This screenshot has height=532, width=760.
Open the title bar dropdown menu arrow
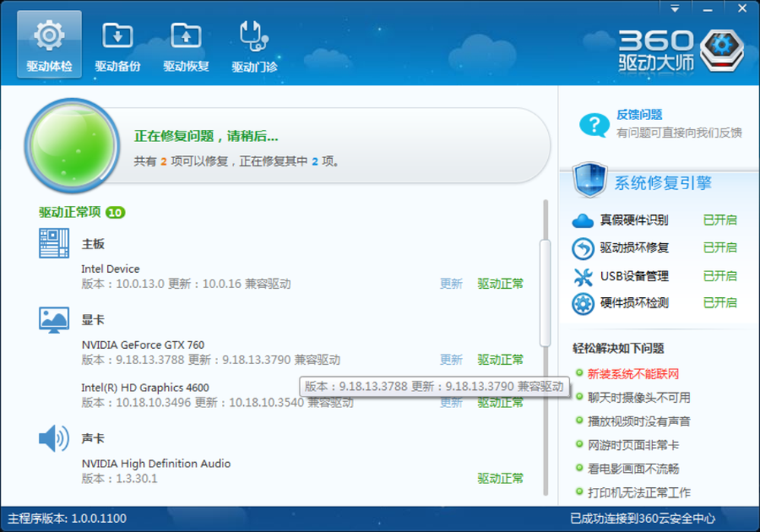pyautogui.click(x=675, y=8)
